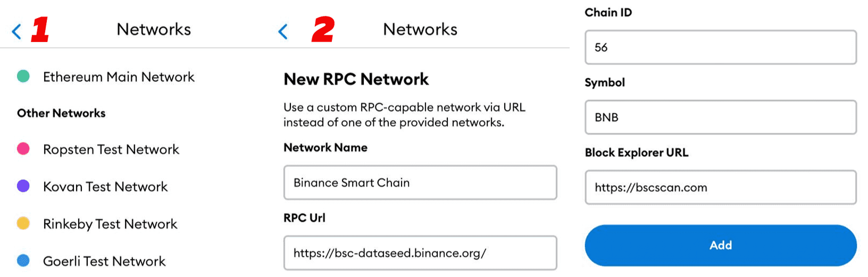The width and height of the screenshot is (868, 277).
Task: Choose Rinkeby Test Network
Action: coord(110,224)
